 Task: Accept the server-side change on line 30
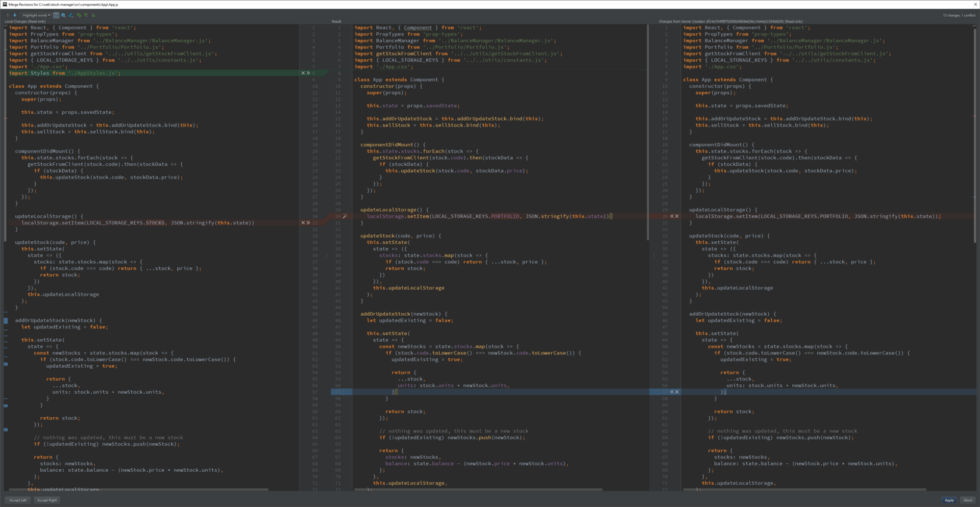(672, 216)
